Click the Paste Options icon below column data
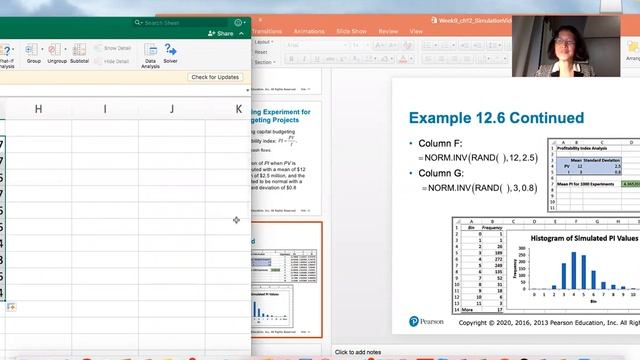Screen dimensions: 640x360 11,307
